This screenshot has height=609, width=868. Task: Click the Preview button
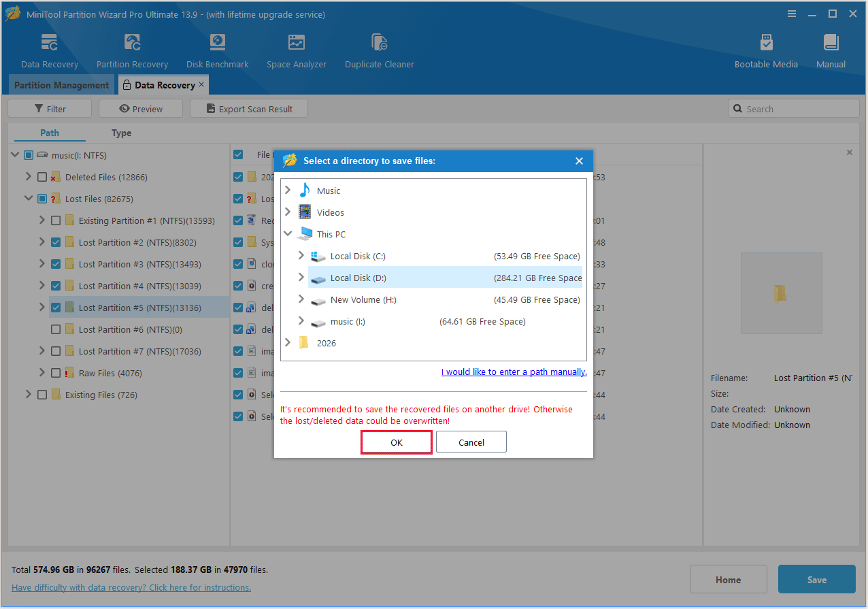[141, 109]
